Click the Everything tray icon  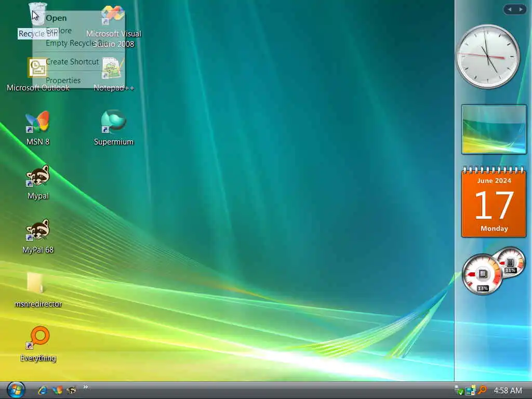point(482,390)
